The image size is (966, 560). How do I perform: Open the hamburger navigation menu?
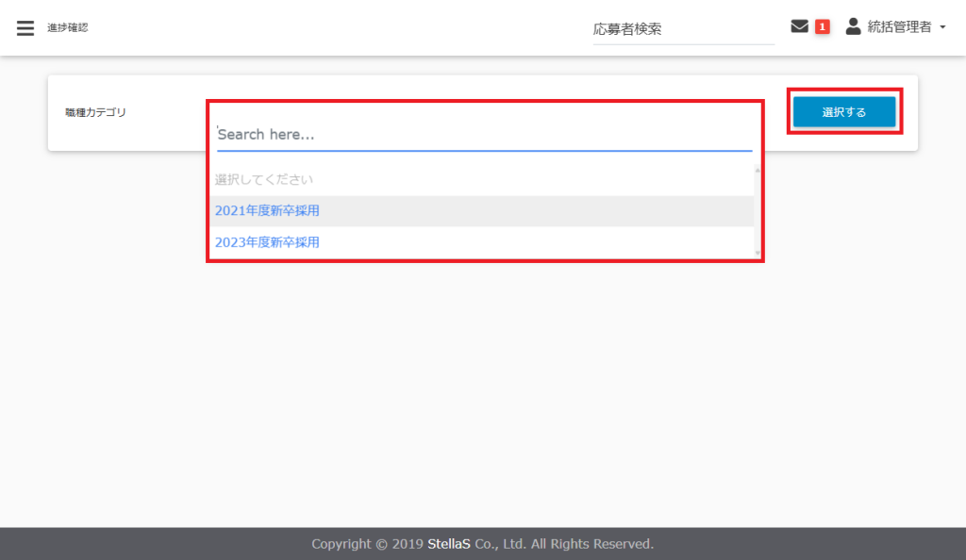(x=25, y=27)
